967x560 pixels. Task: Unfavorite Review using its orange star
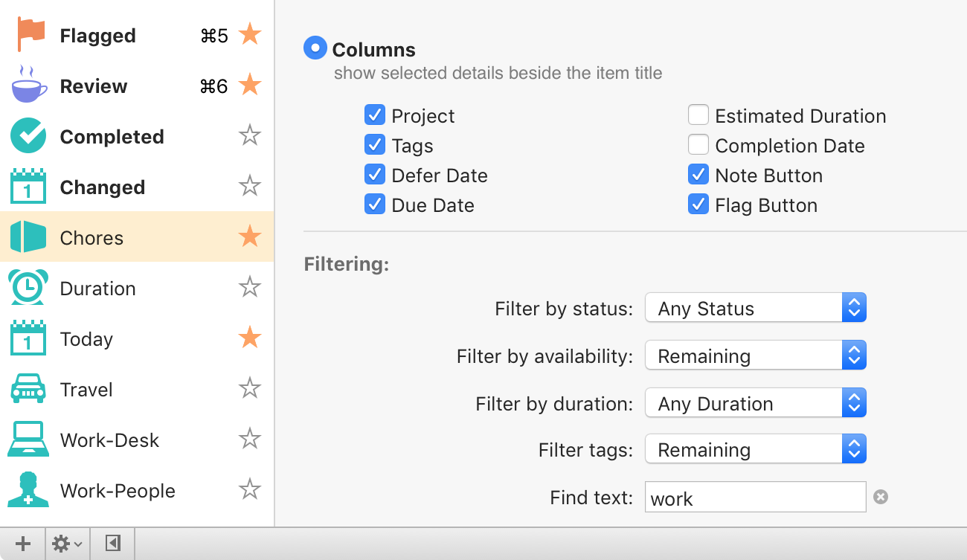tap(250, 85)
